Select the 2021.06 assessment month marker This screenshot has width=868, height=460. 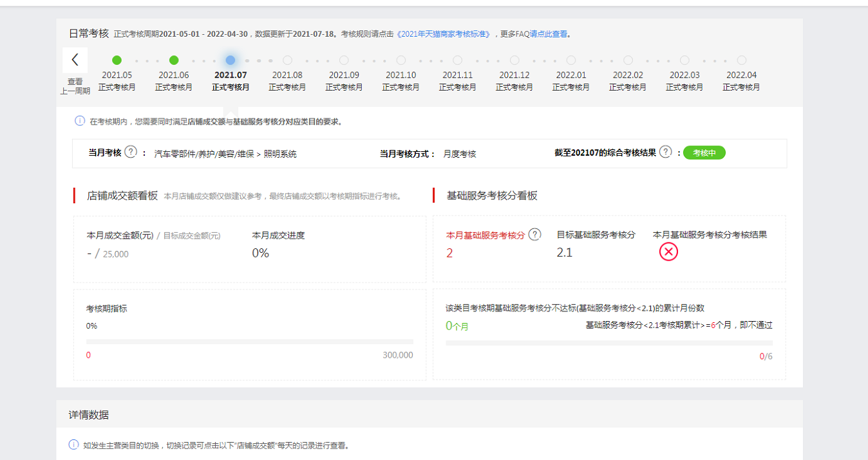click(x=174, y=60)
